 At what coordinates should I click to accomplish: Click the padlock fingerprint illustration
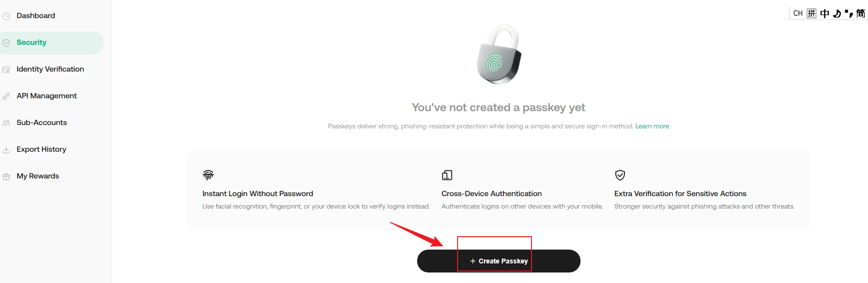coord(499,54)
